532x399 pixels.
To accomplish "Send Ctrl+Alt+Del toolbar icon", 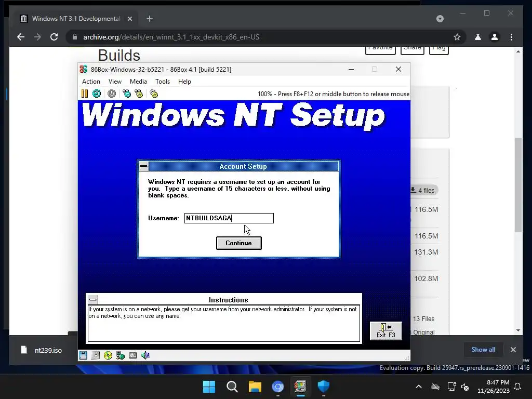I will coord(127,94).
